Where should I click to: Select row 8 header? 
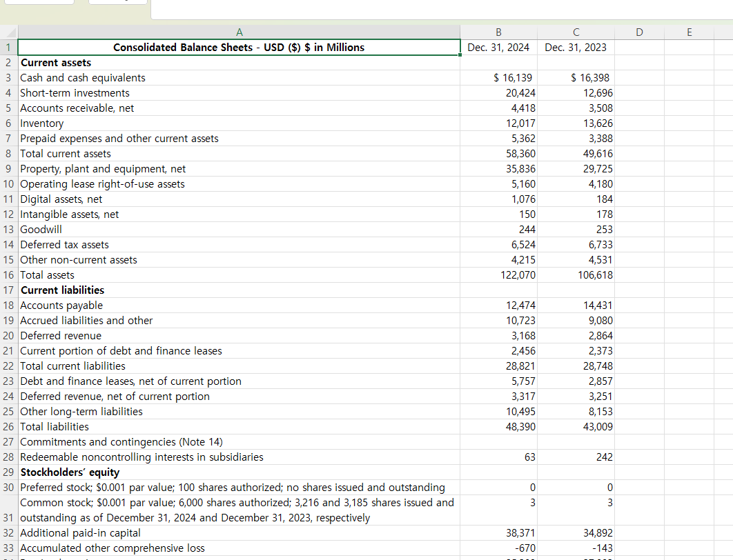pos(9,154)
